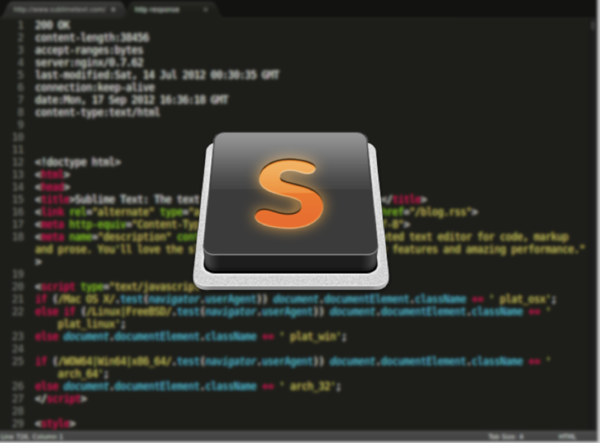Close the http-response tab
The height and width of the screenshot is (443, 600).
(x=205, y=10)
